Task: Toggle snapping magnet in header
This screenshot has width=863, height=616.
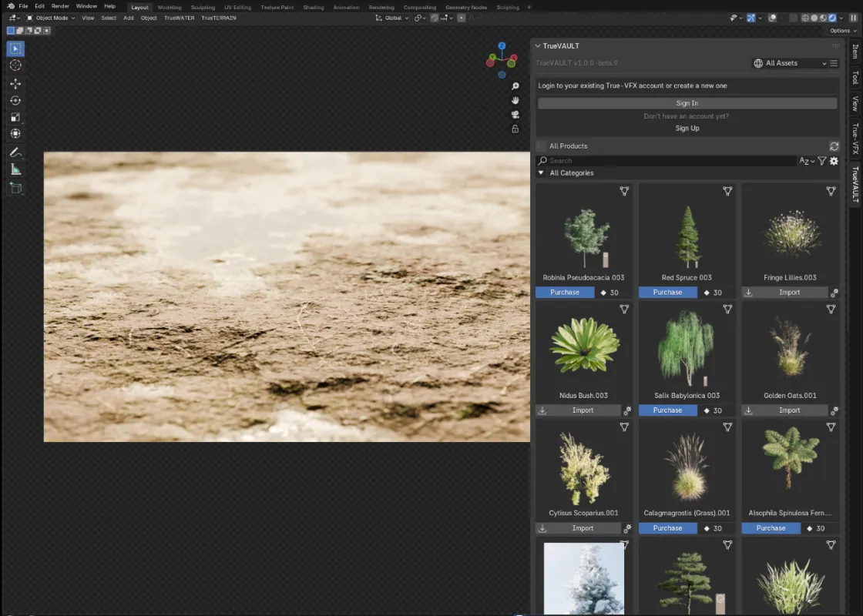Action: (x=435, y=18)
